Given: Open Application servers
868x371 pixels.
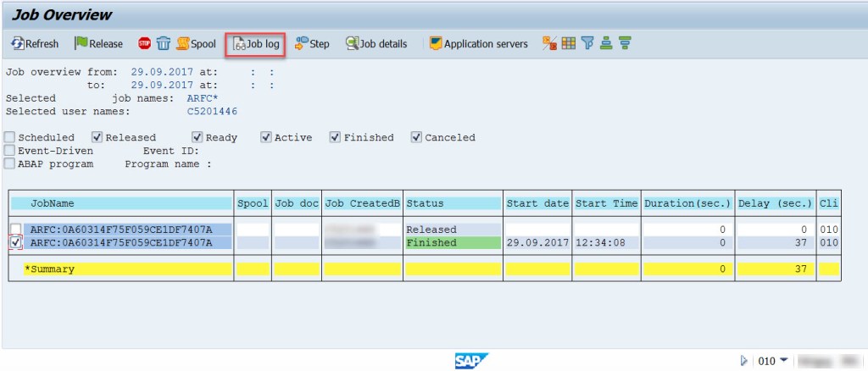Looking at the screenshot, I should point(479,44).
